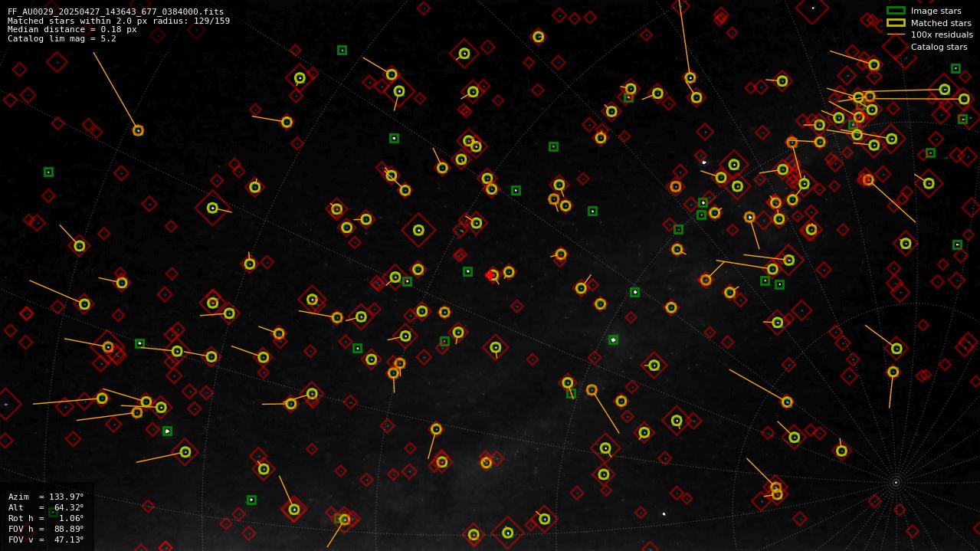
Task: Click the 'Catalog lim mag = 5.2' text
Action: 62,38
